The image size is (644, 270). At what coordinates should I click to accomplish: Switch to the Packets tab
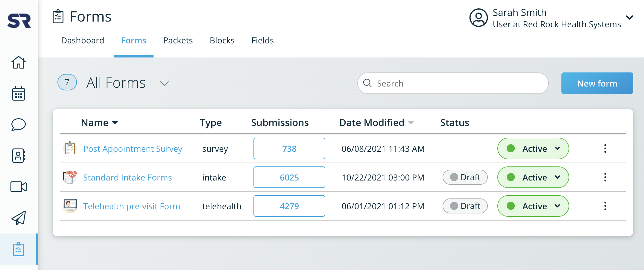pos(178,40)
